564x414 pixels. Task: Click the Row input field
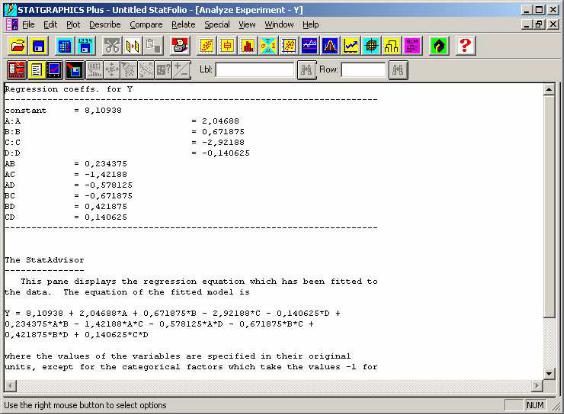point(363,70)
